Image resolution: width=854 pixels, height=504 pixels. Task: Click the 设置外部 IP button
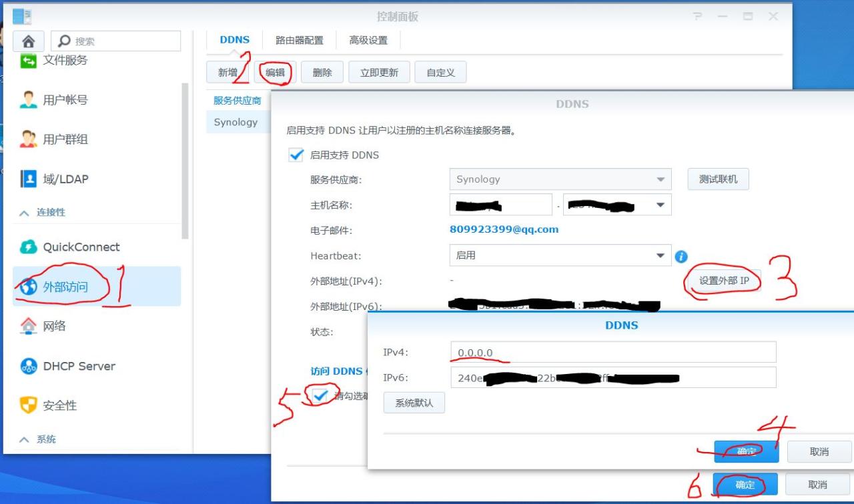[724, 281]
